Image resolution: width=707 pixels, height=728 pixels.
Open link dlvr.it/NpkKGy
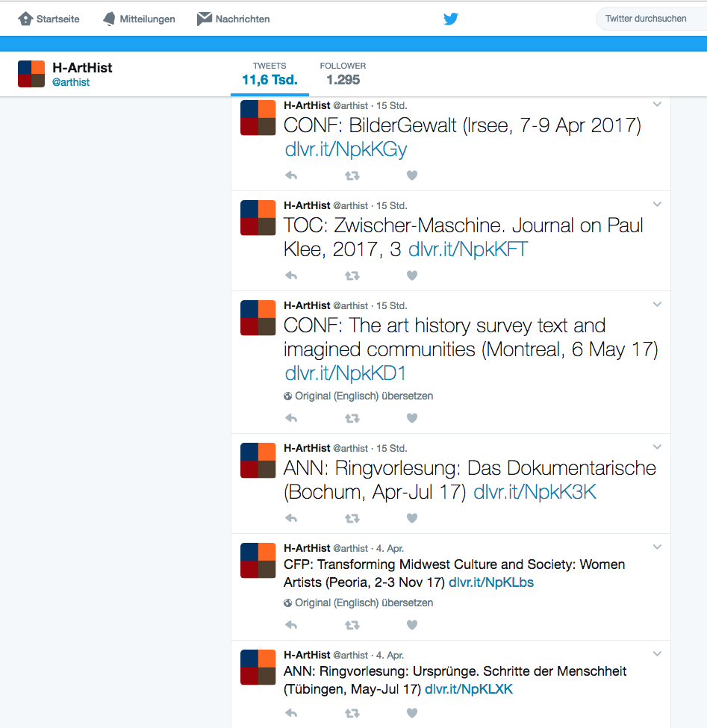346,149
